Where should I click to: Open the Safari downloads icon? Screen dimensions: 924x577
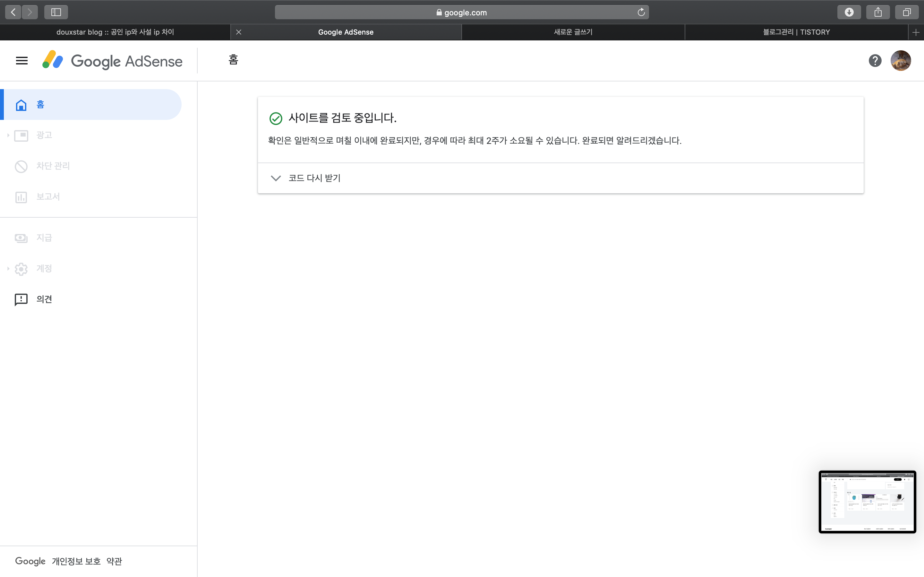pos(849,12)
